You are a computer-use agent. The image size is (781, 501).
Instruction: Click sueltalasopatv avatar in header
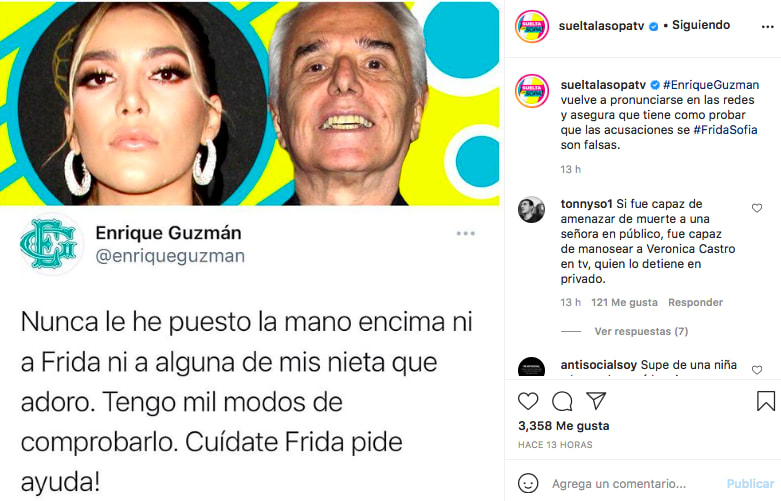point(532,26)
